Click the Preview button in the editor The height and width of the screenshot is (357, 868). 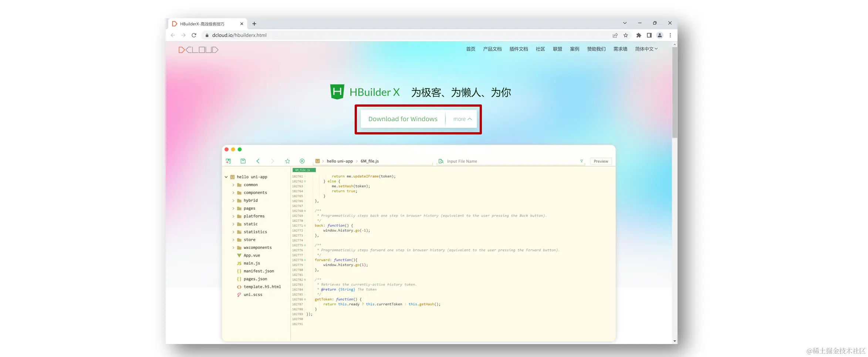[x=601, y=161]
